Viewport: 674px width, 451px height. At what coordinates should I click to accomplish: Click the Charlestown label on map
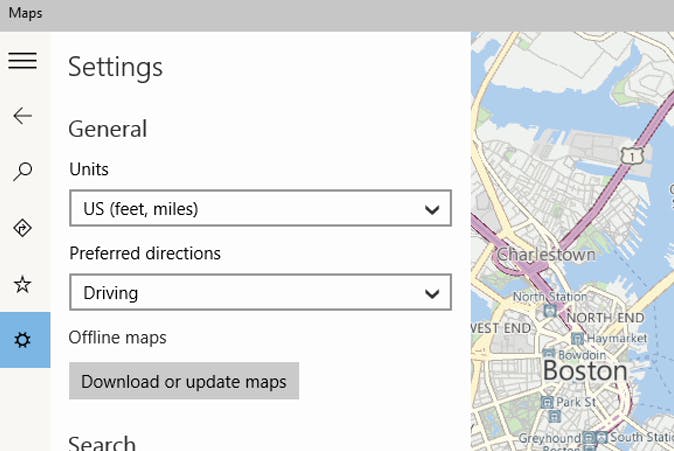point(546,254)
